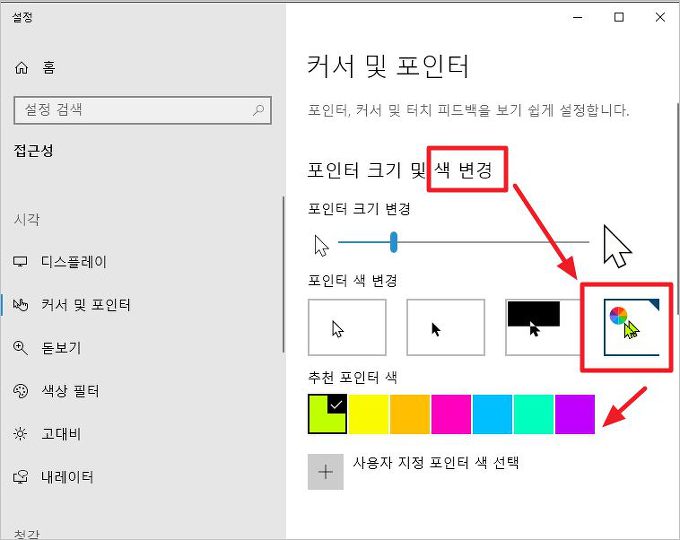Open the 디스플레이 settings page
Image resolution: width=680 pixels, height=540 pixels.
click(74, 262)
